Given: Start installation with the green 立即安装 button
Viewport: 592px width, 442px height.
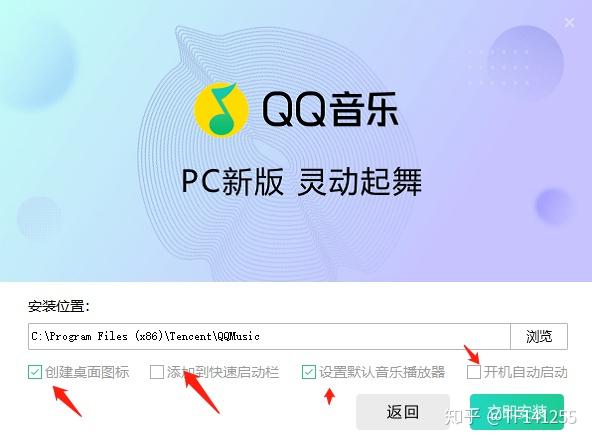Looking at the screenshot, I should click(517, 412).
